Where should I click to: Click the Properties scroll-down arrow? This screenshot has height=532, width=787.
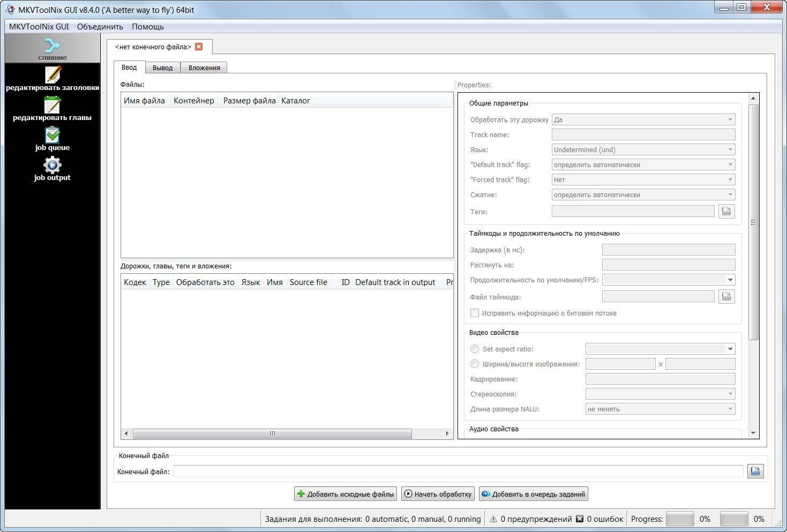tap(753, 433)
